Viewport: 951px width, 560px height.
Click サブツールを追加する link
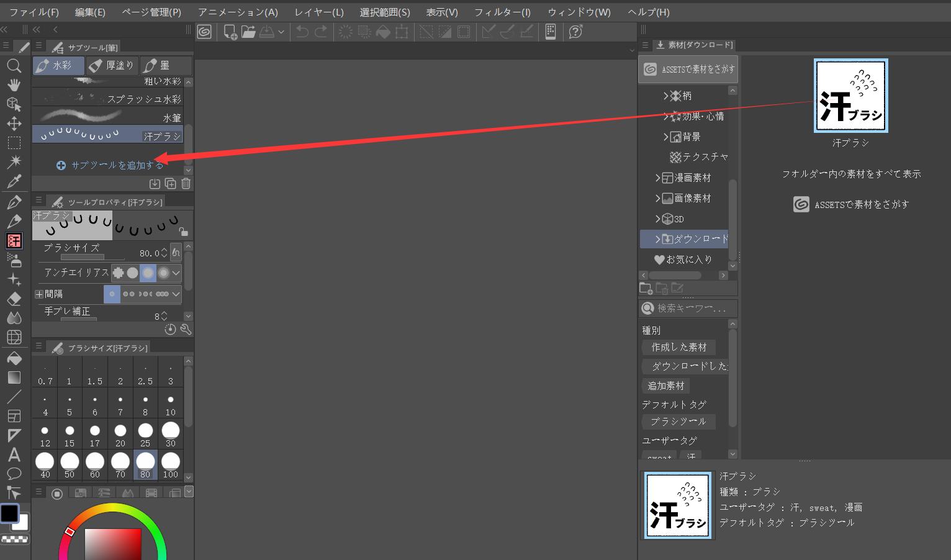pyautogui.click(x=110, y=165)
